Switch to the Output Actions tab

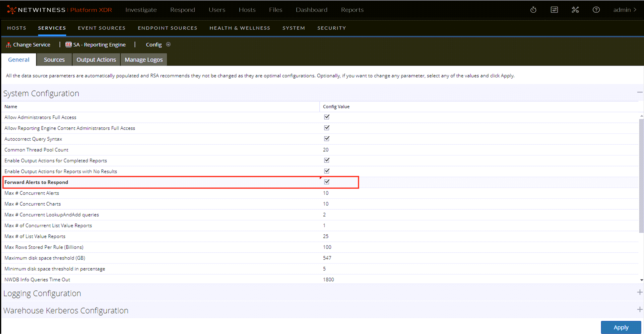click(96, 60)
